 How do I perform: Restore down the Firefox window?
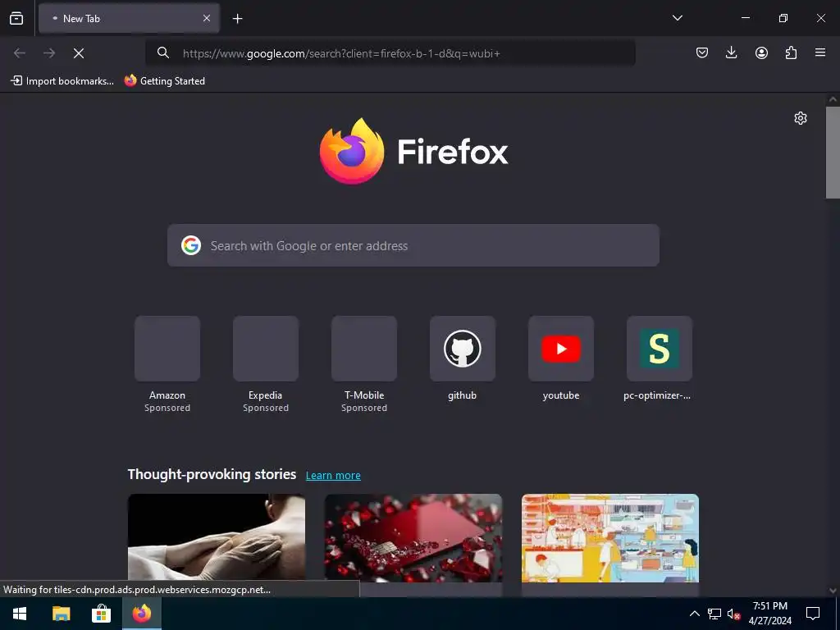tap(783, 18)
